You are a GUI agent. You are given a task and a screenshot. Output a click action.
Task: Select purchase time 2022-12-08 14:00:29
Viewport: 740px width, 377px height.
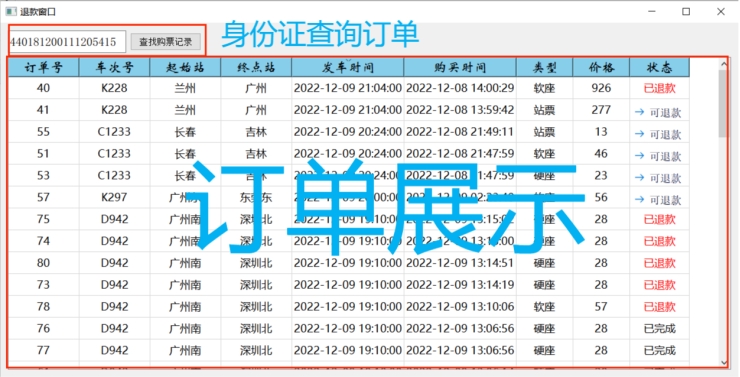(x=460, y=88)
